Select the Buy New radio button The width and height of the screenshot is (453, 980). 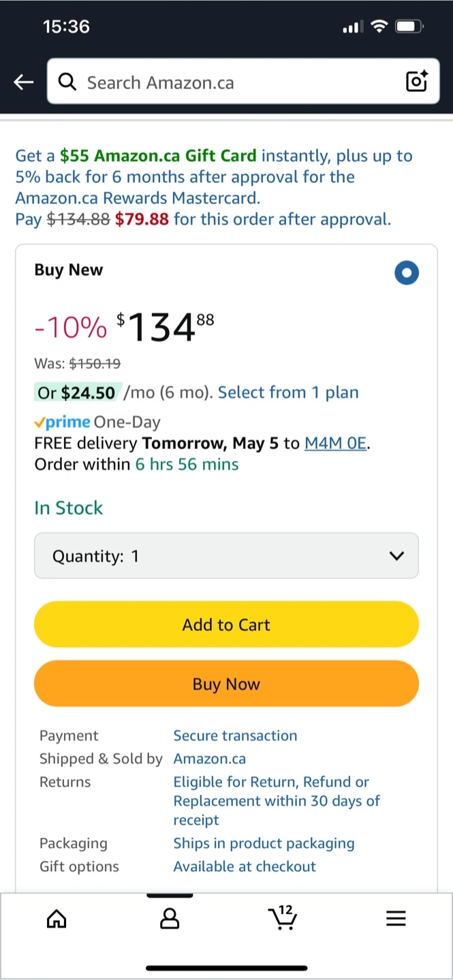point(407,274)
